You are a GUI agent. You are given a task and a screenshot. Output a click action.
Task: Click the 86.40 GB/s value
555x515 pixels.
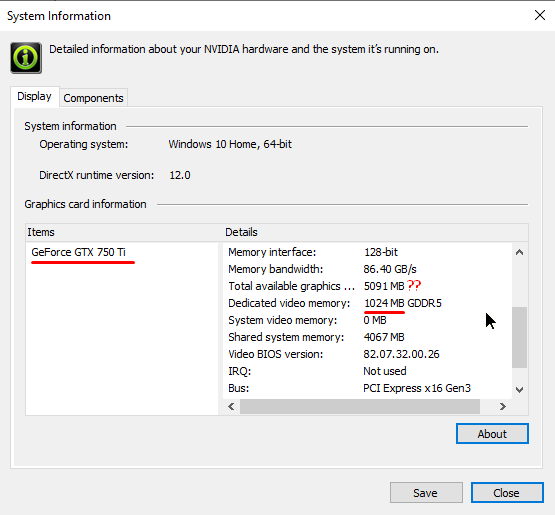pyautogui.click(x=390, y=269)
